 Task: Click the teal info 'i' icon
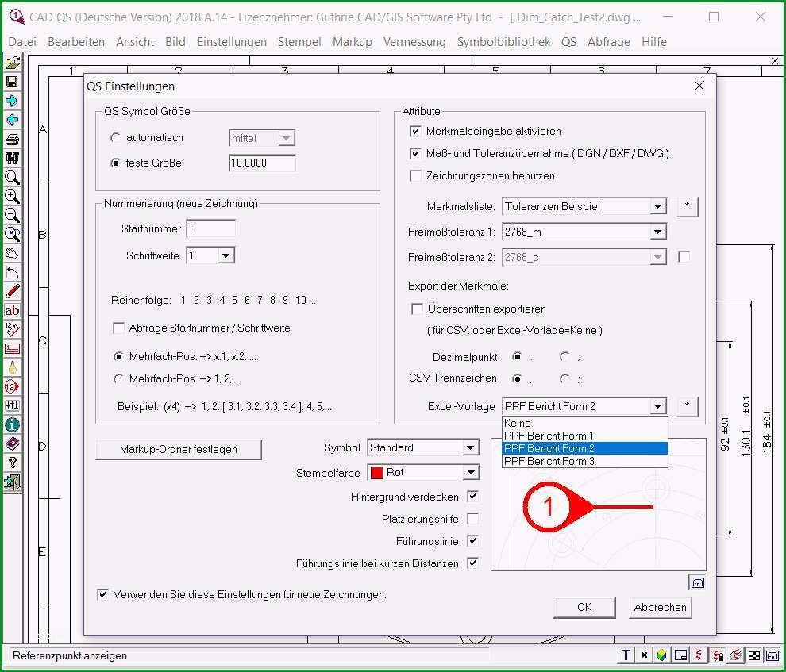tap(12, 424)
